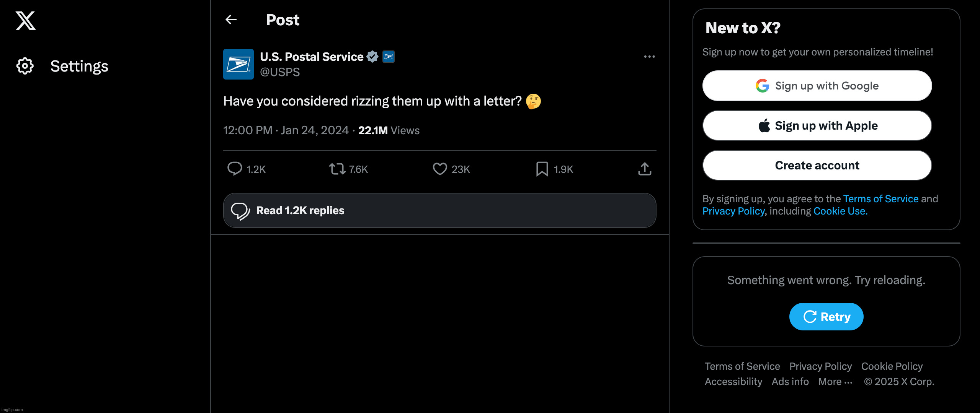Image resolution: width=980 pixels, height=413 pixels.
Task: Open Read 1.2K replies
Action: [439, 210]
